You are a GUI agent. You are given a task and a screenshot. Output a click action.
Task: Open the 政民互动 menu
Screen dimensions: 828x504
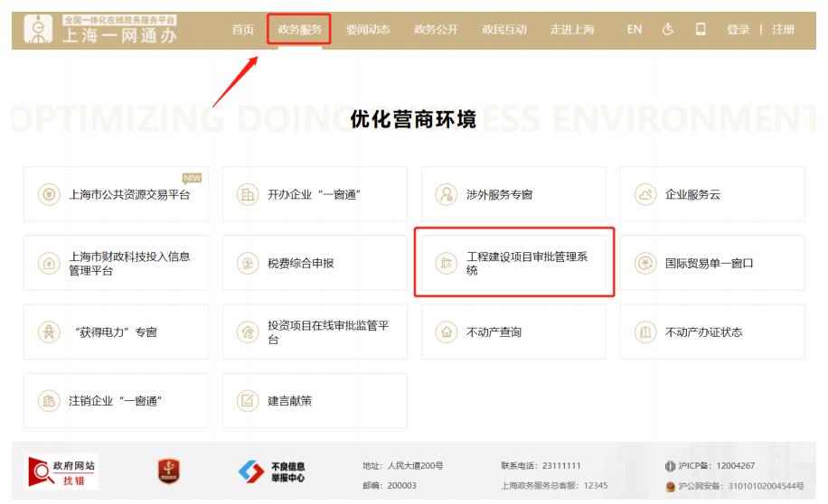tap(503, 29)
